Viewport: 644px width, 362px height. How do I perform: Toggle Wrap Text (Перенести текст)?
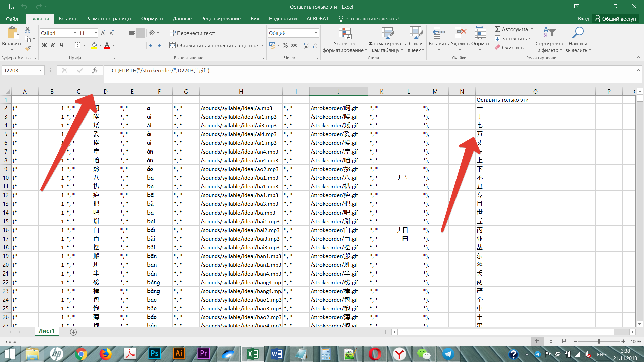pos(192,33)
